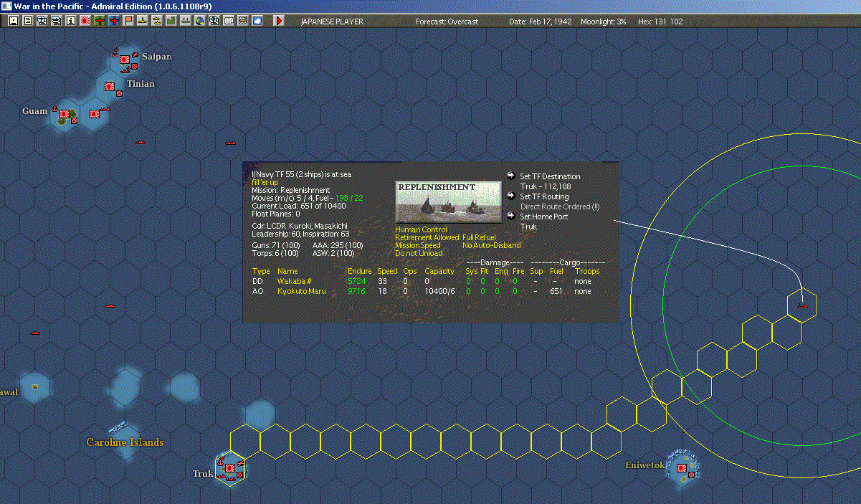Click Set Home Port link

point(544,217)
